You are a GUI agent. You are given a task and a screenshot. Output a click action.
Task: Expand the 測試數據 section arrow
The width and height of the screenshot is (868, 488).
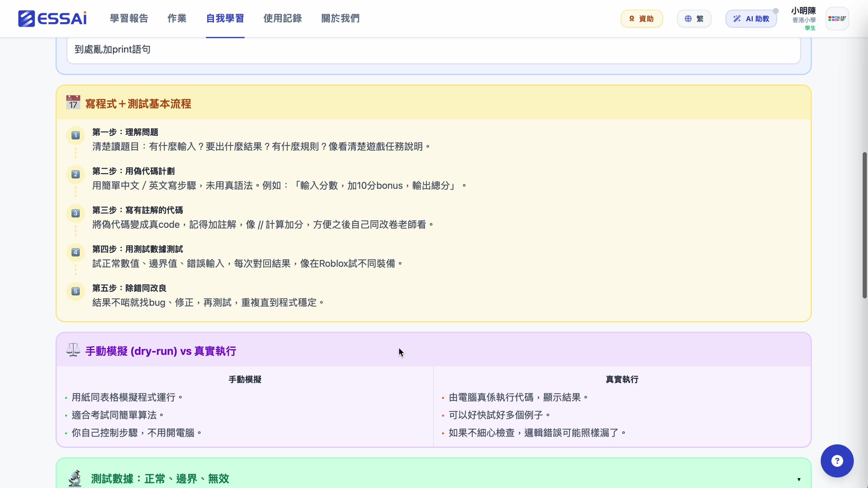click(799, 479)
